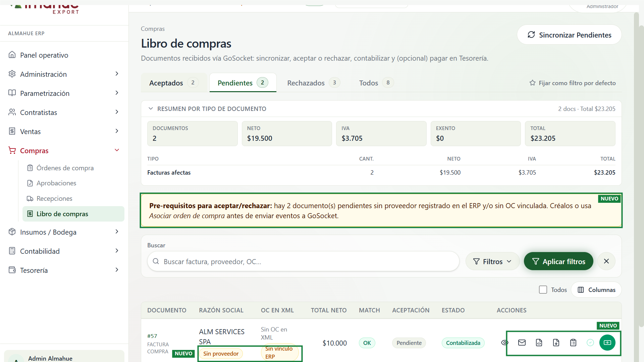Click the green payment (banknote) button for #57
The width and height of the screenshot is (644, 362).
(607, 343)
